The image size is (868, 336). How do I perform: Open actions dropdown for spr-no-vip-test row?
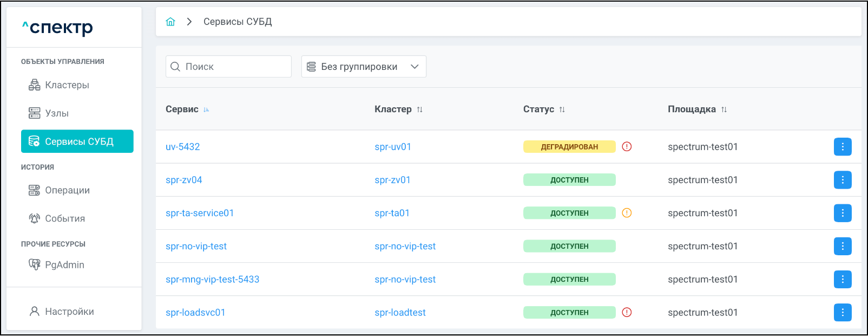coord(842,247)
